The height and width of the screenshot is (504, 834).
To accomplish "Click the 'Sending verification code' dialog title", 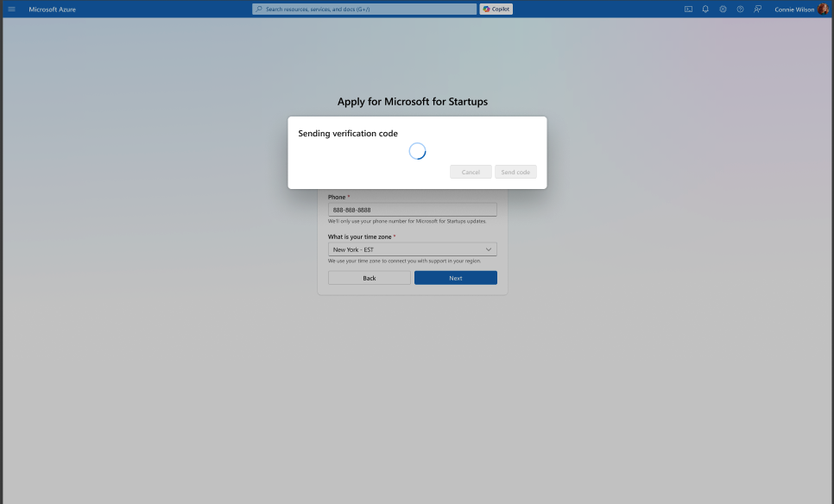I will [x=348, y=134].
